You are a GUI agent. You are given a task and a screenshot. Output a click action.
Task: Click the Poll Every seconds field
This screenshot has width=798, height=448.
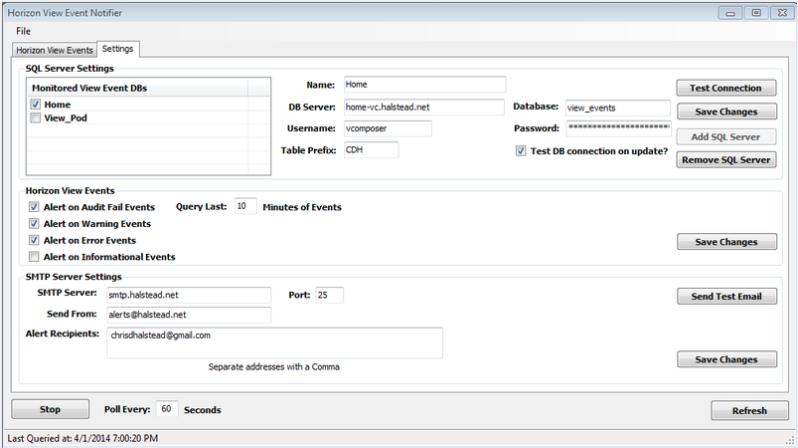click(167, 409)
